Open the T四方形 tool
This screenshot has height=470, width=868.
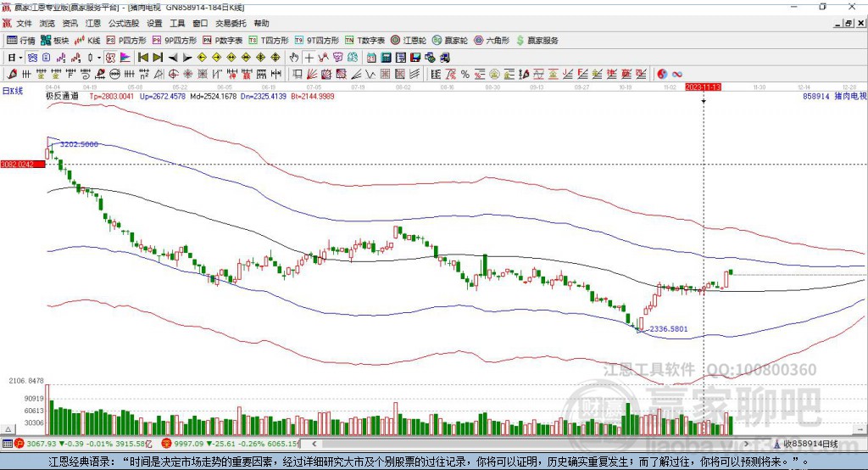(269, 41)
